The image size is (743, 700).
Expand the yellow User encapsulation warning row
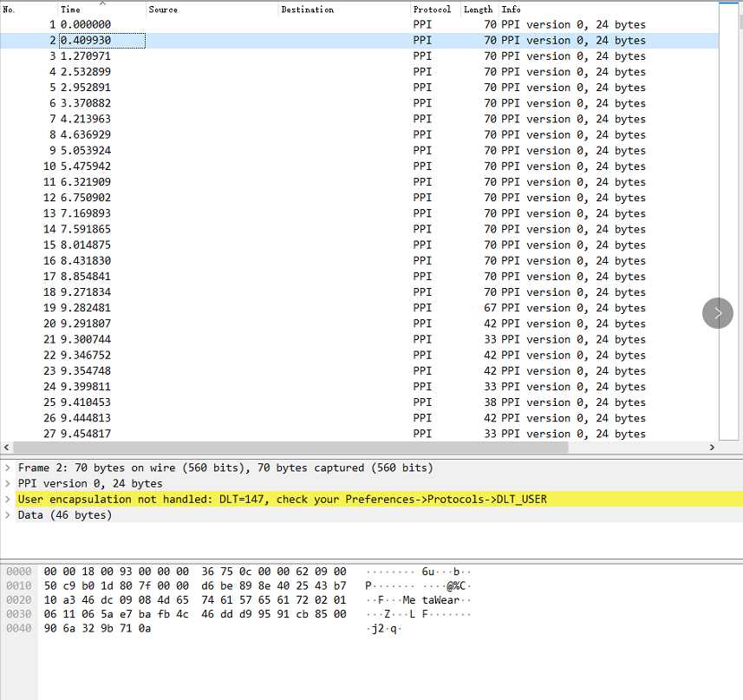[x=9, y=499]
